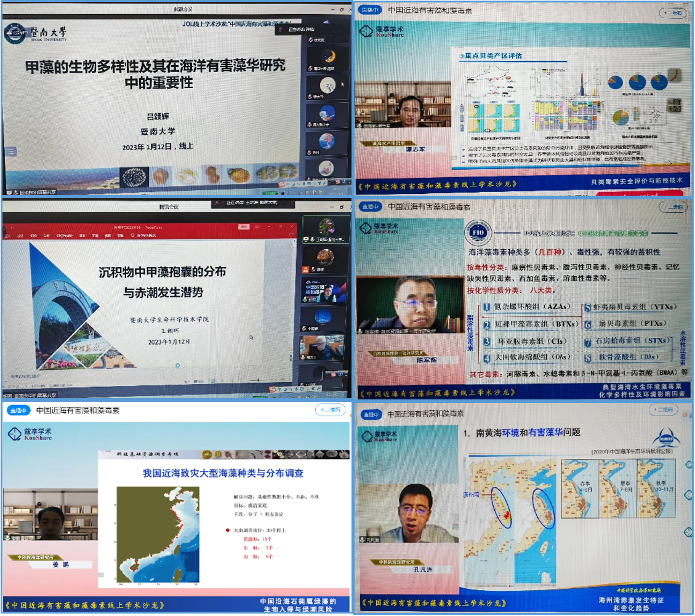Click the Sogou input icon under 吕颂晖's slide
Image resolution: width=695 pixels, height=616 pixels.
pyautogui.click(x=282, y=183)
